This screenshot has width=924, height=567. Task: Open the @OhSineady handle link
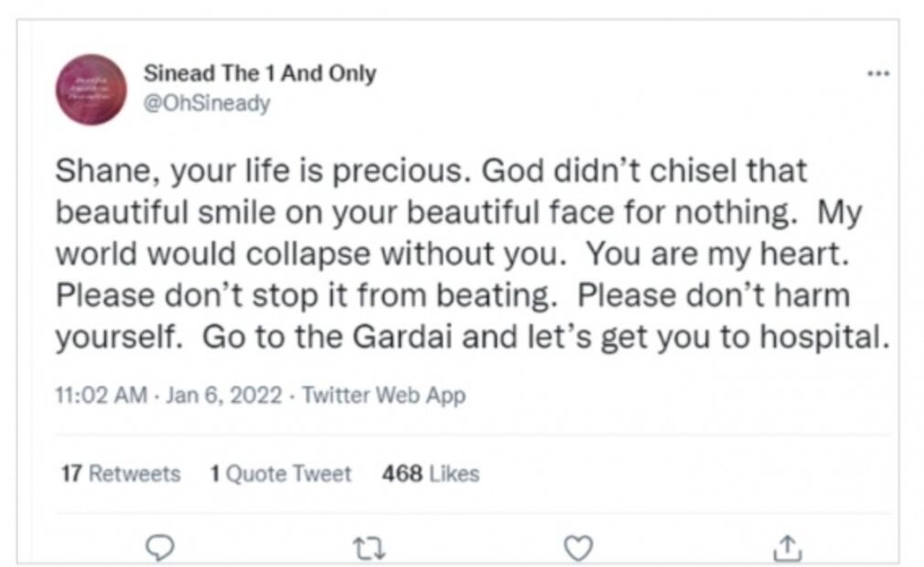pyautogui.click(x=207, y=103)
